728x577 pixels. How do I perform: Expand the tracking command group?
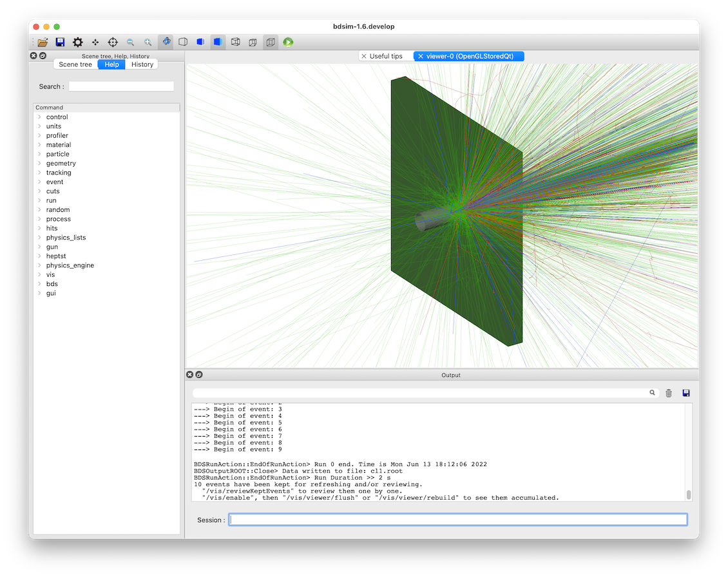point(39,173)
